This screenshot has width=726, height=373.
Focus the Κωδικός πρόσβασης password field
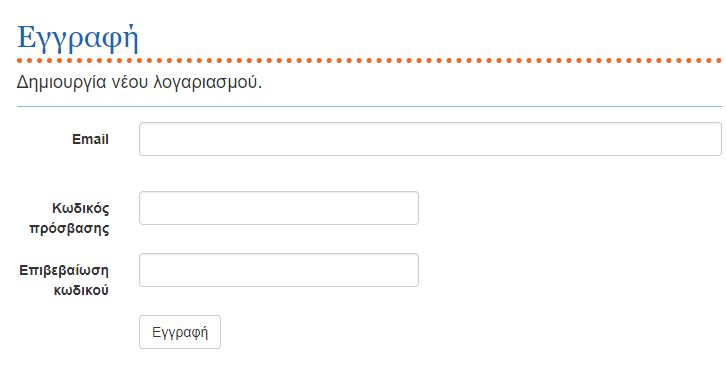[x=279, y=208]
